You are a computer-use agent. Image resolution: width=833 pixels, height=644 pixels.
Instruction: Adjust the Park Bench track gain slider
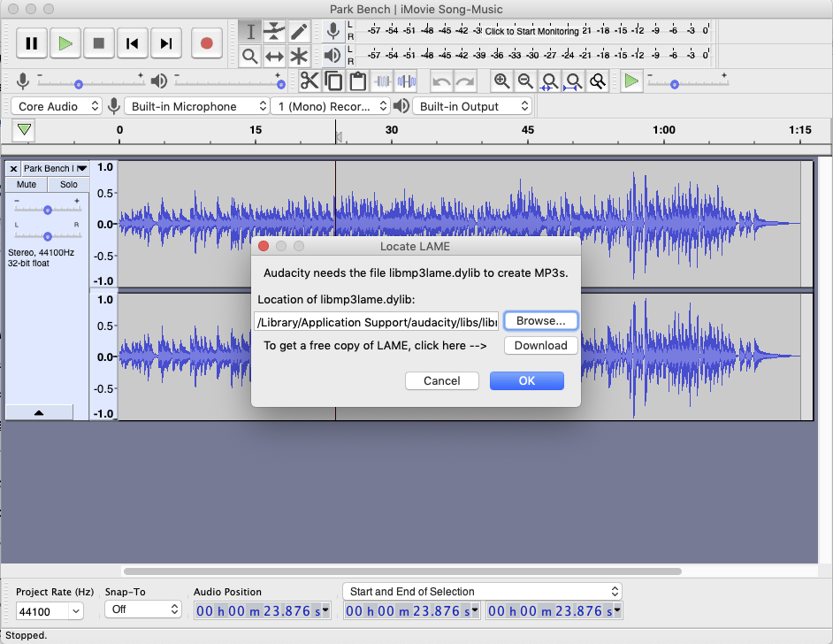(x=47, y=210)
